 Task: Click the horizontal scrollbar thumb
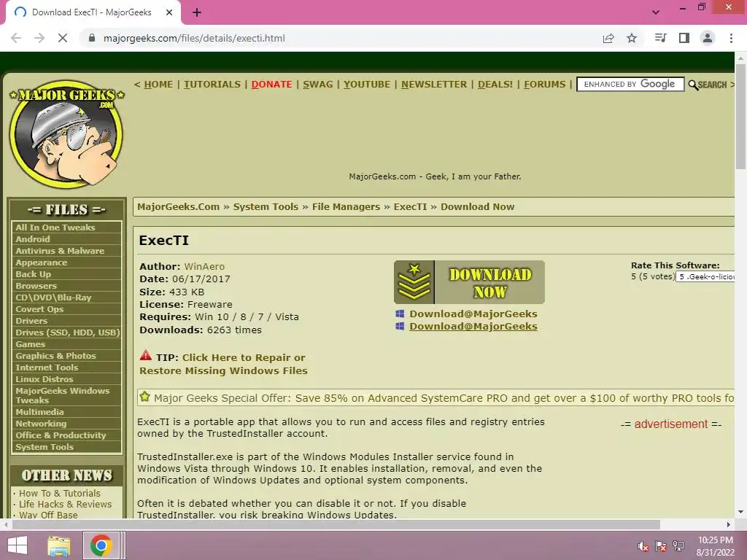click(x=336, y=524)
